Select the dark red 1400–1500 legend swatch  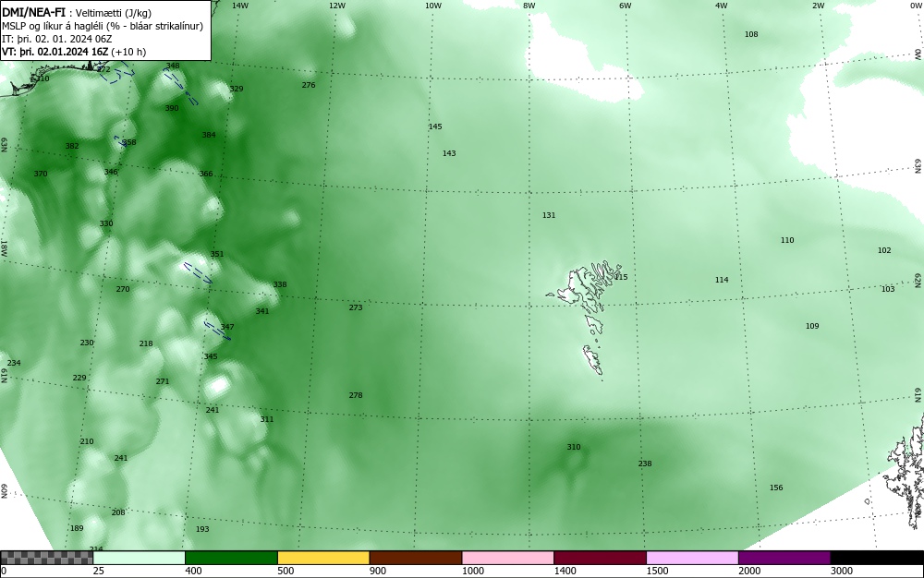[600, 558]
